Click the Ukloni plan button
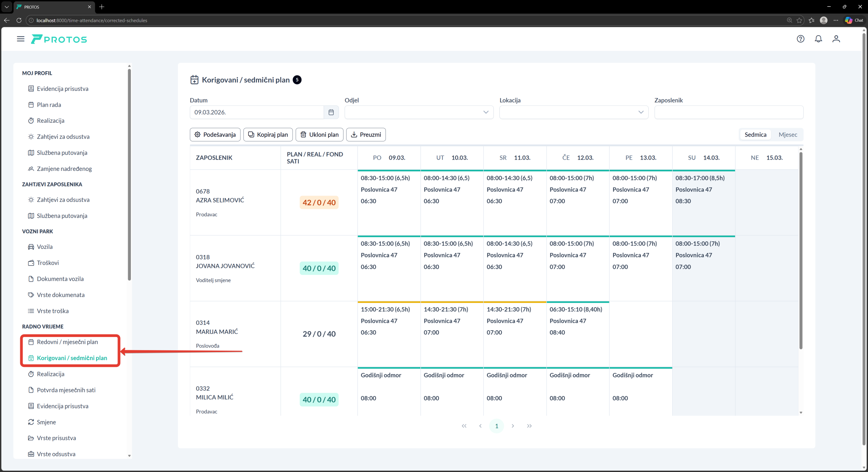The height and width of the screenshot is (472, 868). 319,135
